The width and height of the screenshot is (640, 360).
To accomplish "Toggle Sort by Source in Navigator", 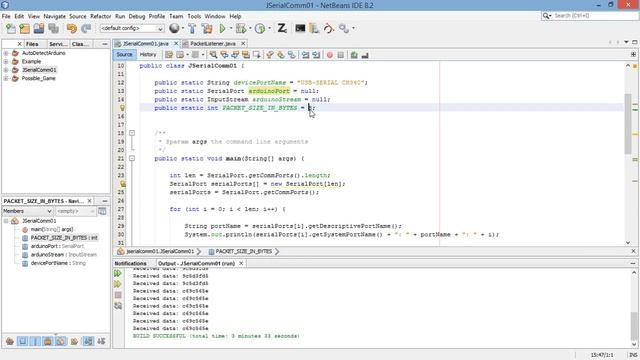I will coord(101,341).
